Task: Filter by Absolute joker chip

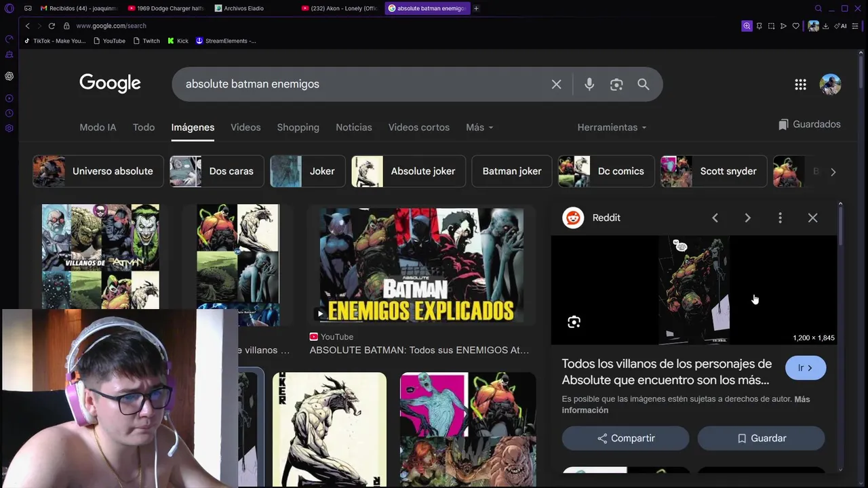Action: point(409,171)
